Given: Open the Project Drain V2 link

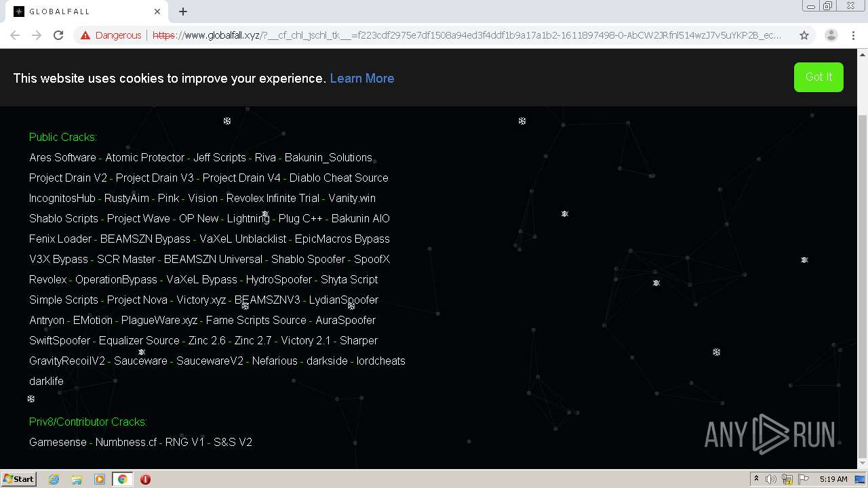Looking at the screenshot, I should click(68, 178).
